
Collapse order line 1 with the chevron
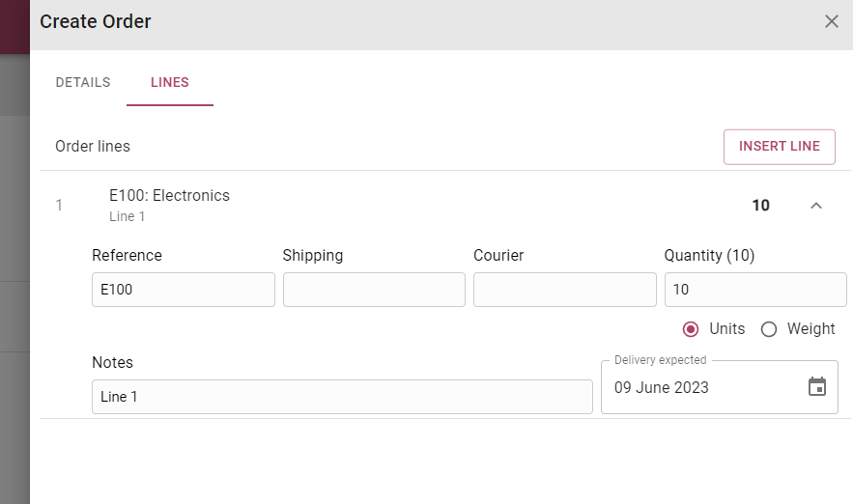[x=816, y=206]
